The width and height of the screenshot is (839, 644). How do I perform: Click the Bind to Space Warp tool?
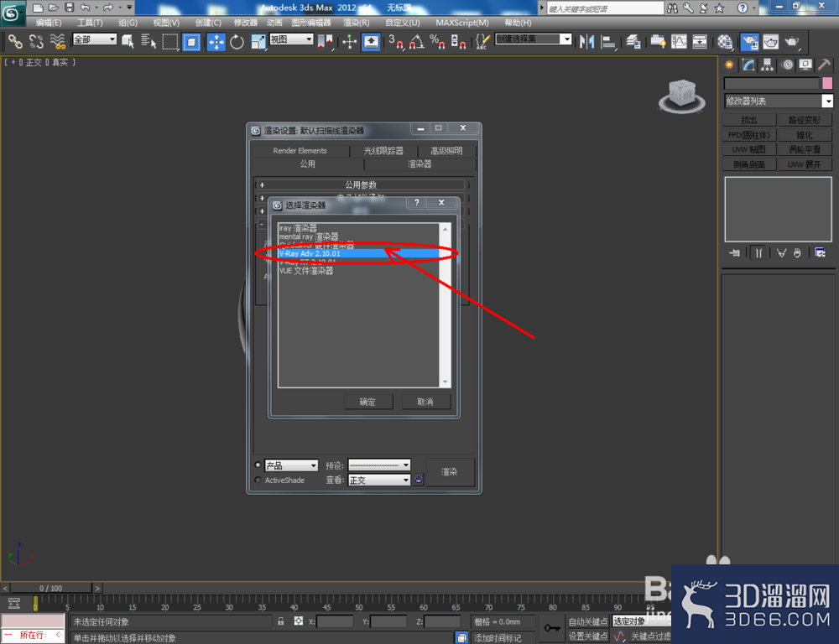click(x=58, y=41)
